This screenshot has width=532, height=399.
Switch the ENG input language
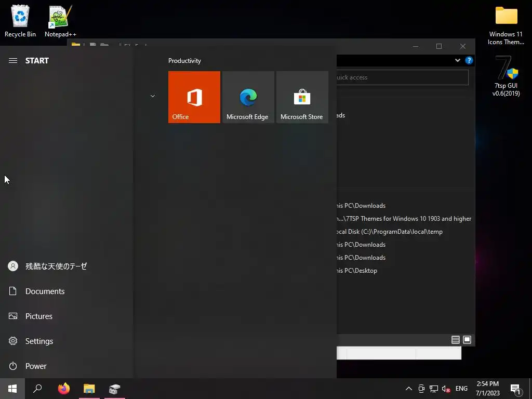(461, 389)
